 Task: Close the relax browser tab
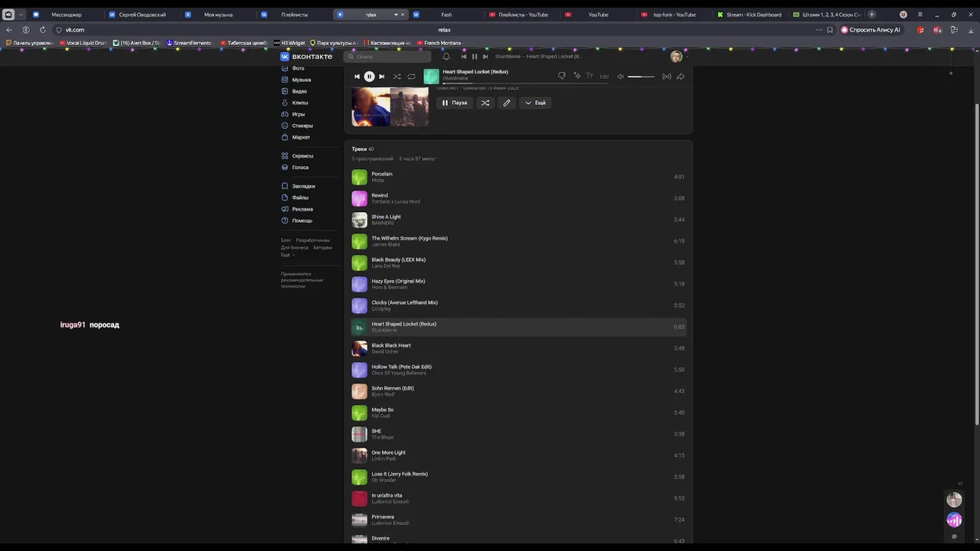[403, 15]
